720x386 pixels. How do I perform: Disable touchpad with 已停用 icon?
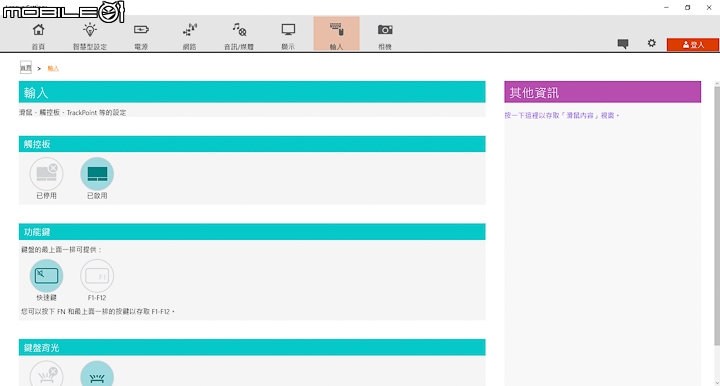point(46,174)
